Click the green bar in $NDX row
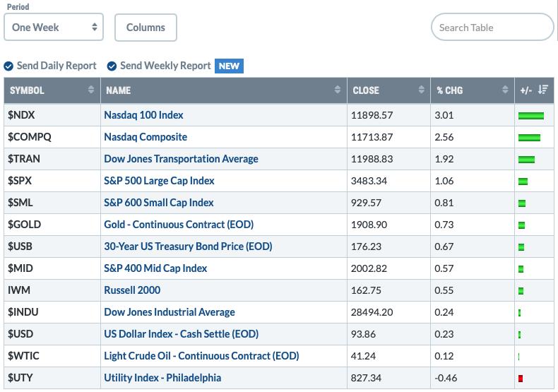Image resolution: width=558 pixels, height=392 pixels. tap(531, 116)
